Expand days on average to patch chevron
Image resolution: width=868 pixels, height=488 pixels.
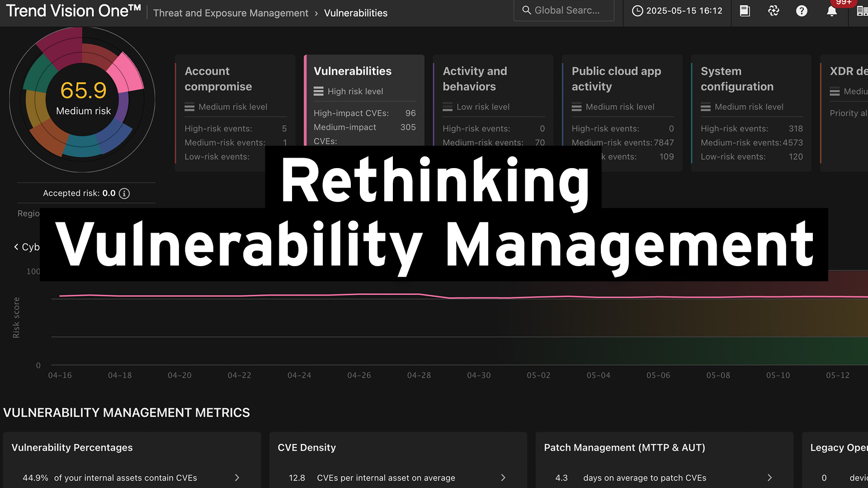(x=769, y=478)
